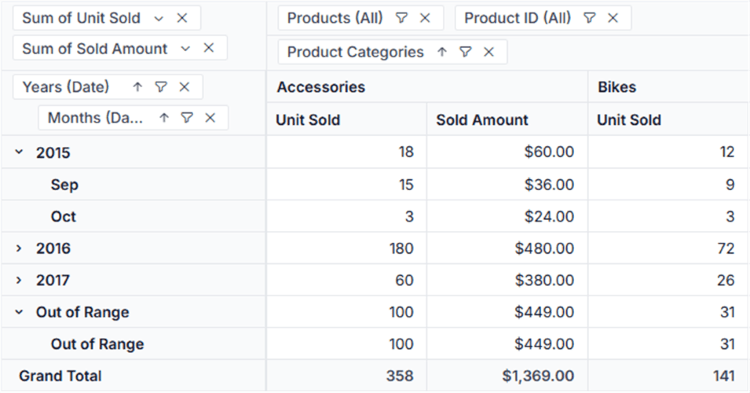Select the Oct row header
The width and height of the screenshot is (750, 393).
click(x=133, y=216)
